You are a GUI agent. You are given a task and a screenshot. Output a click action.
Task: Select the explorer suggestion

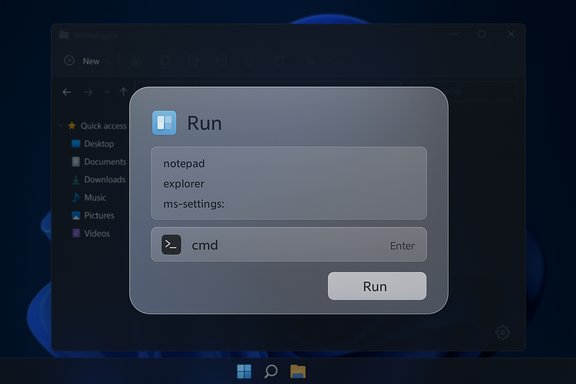[184, 183]
